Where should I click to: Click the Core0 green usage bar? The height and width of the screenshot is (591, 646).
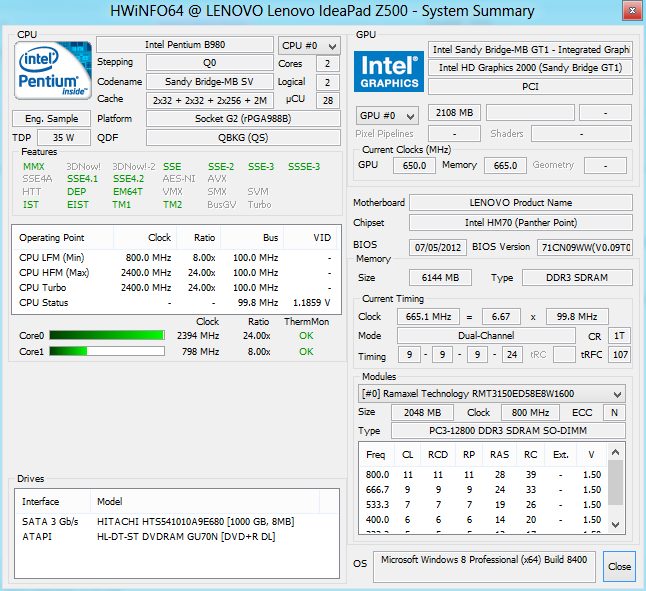pos(106,336)
